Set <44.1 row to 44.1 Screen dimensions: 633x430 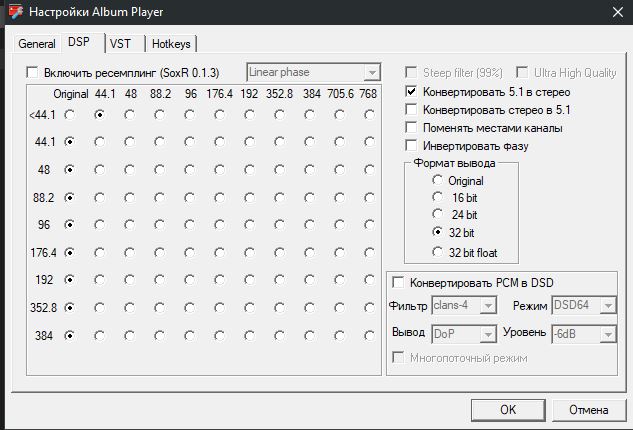(x=99, y=115)
